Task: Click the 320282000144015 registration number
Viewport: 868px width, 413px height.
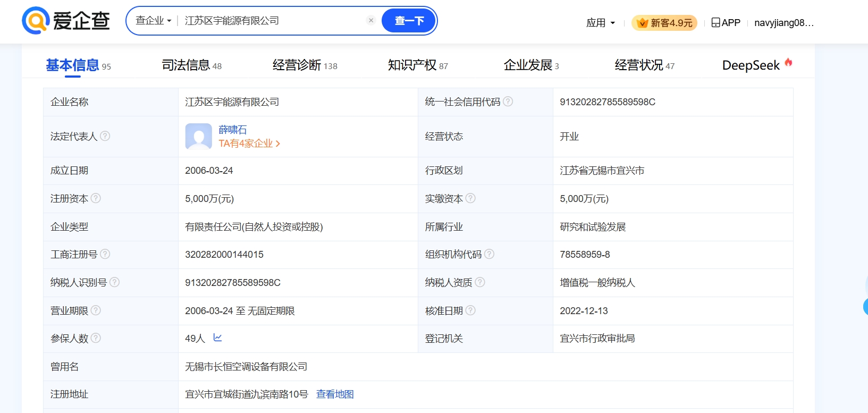Action: click(224, 255)
